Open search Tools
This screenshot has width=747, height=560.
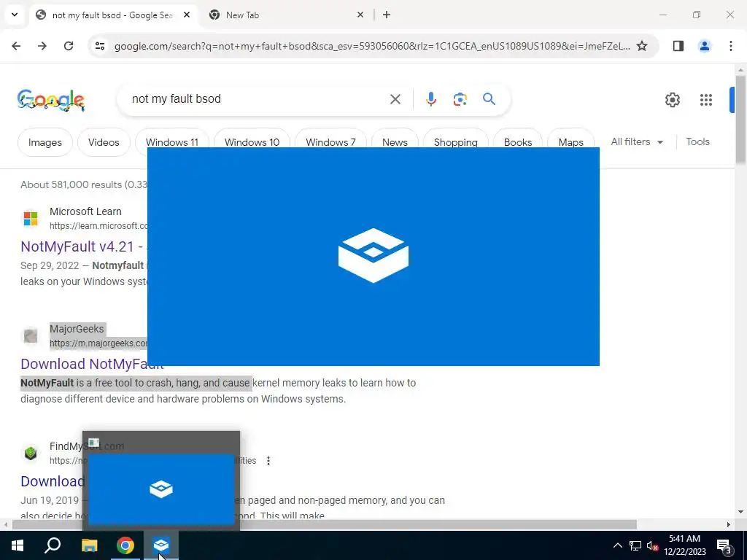pyautogui.click(x=697, y=142)
